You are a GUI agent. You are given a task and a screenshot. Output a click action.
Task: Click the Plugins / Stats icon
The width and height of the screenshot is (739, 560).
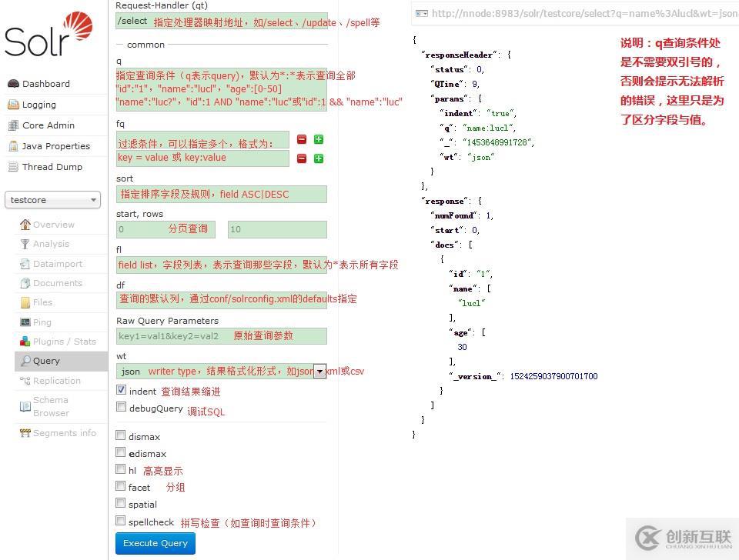(x=25, y=342)
